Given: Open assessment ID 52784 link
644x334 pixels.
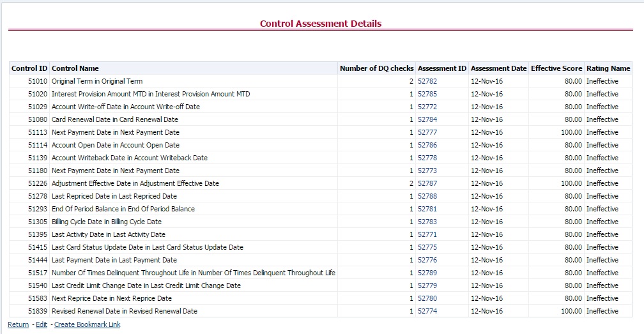Looking at the screenshot, I should [427, 119].
